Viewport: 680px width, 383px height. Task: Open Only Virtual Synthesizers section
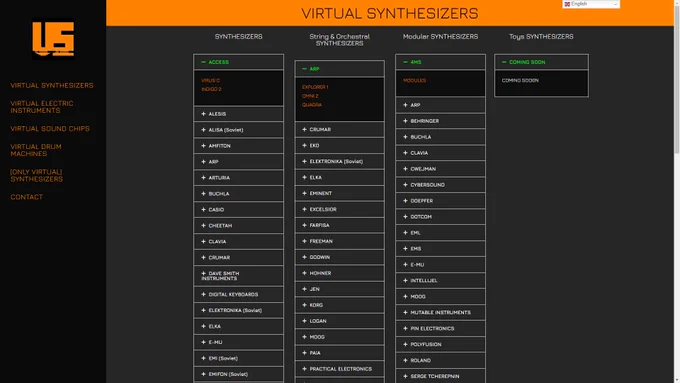pyautogui.click(x=36, y=175)
